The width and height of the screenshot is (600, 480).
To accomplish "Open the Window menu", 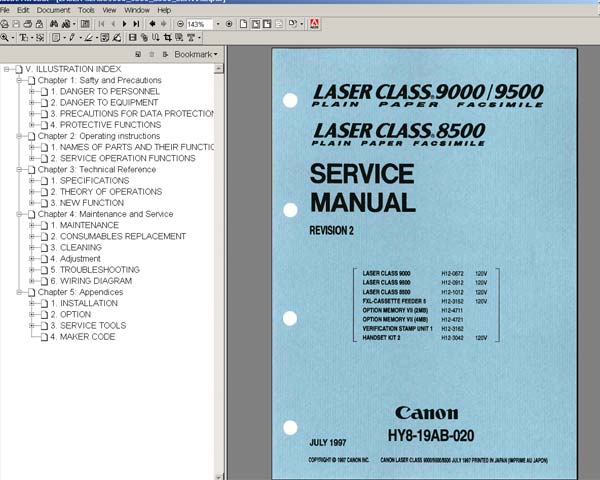I will (137, 10).
